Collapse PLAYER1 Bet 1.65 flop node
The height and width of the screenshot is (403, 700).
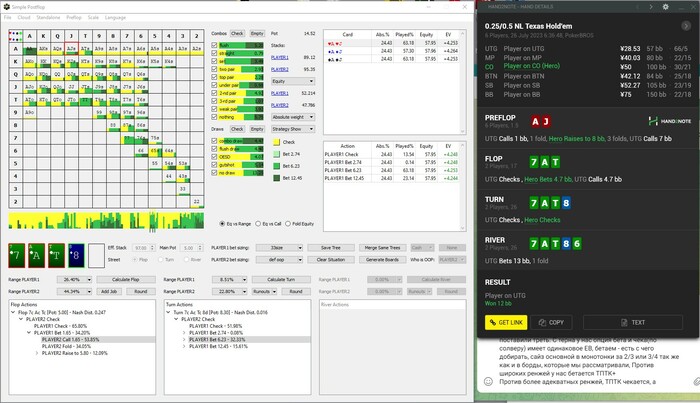point(29,332)
